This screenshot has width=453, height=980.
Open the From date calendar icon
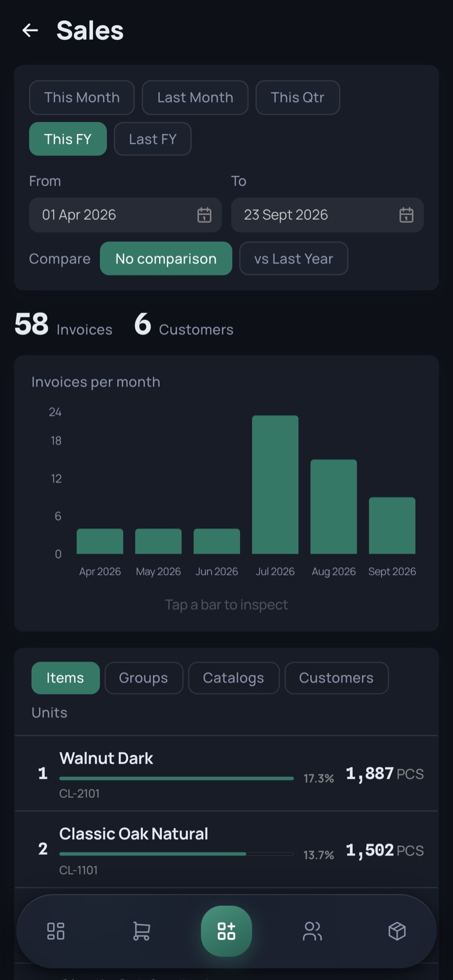click(204, 215)
